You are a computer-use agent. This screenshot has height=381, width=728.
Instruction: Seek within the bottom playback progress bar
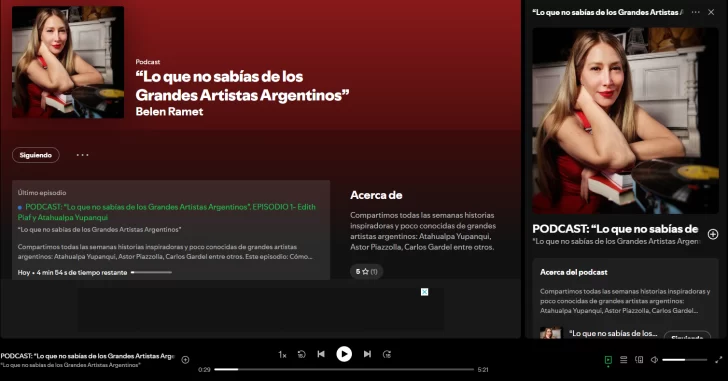pos(344,369)
